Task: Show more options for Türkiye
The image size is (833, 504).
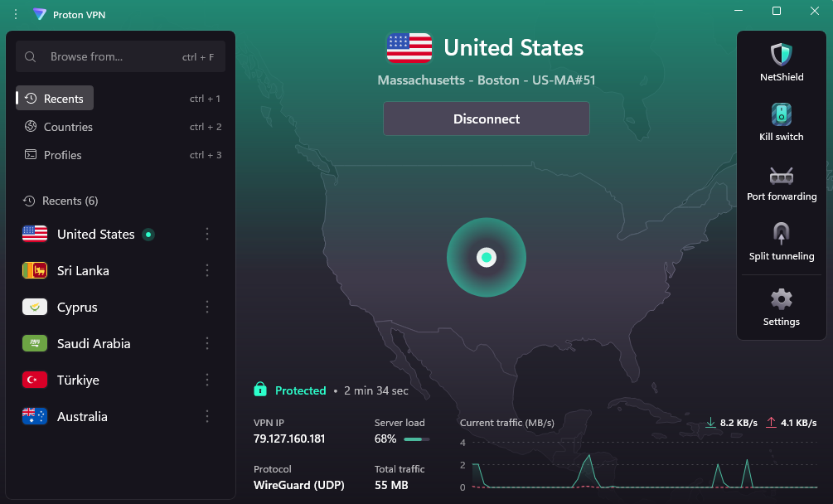Action: point(207,380)
